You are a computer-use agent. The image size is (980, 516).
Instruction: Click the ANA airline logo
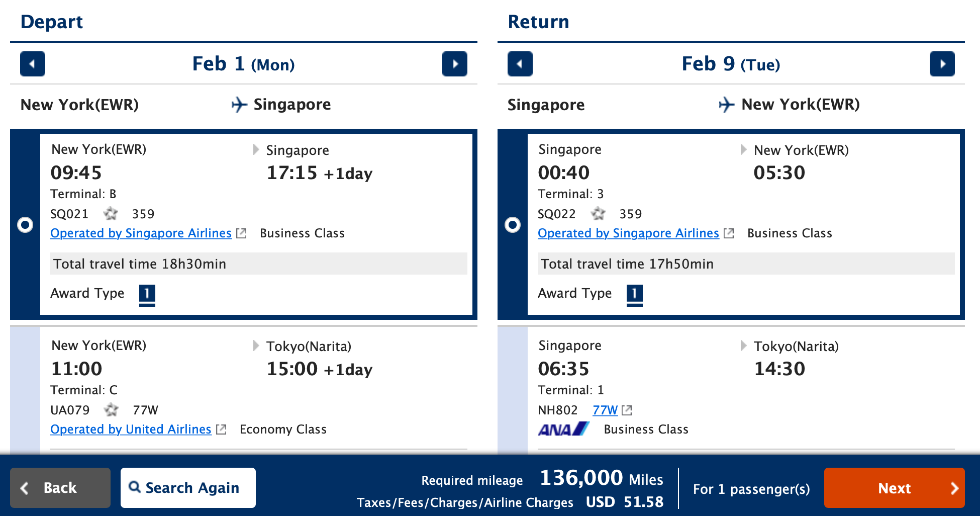coord(563,429)
